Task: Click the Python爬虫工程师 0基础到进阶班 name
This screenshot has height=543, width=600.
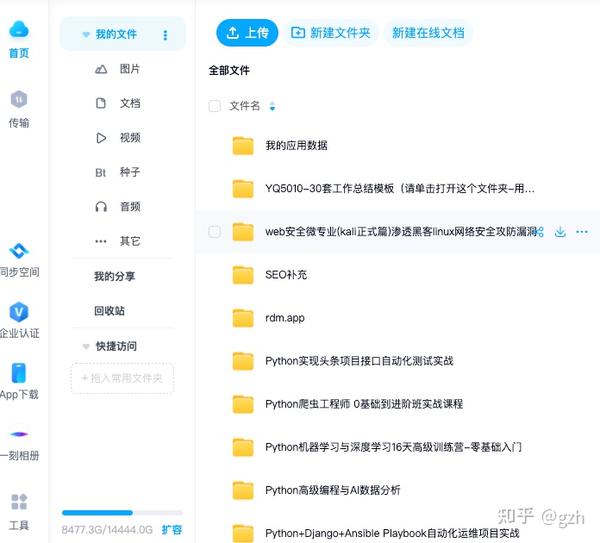Action: tap(364, 404)
